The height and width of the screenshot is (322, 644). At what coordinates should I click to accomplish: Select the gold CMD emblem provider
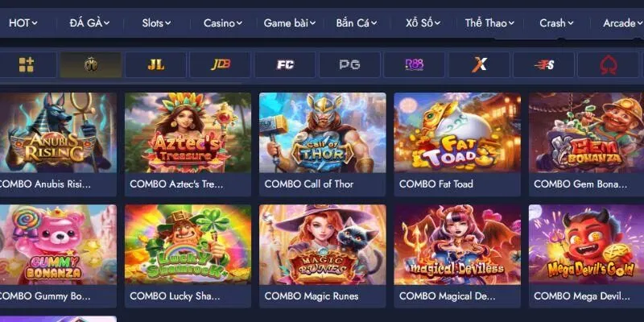pyautogui.click(x=91, y=64)
